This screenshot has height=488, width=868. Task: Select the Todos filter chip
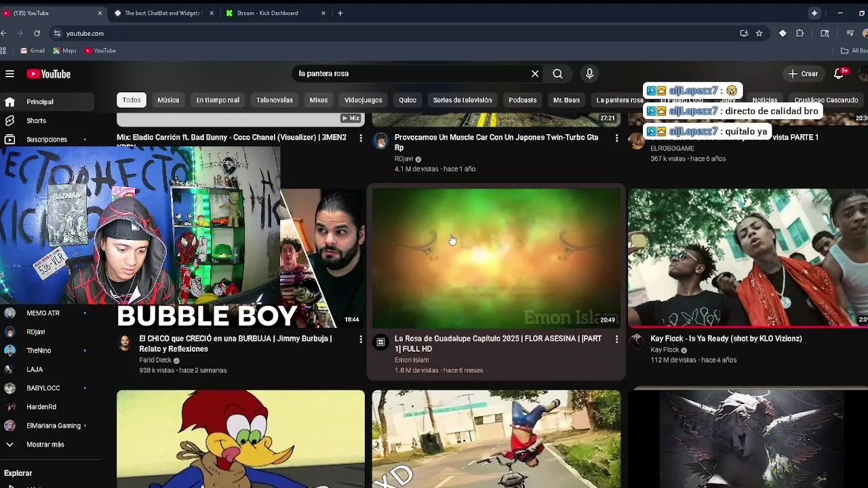click(132, 100)
